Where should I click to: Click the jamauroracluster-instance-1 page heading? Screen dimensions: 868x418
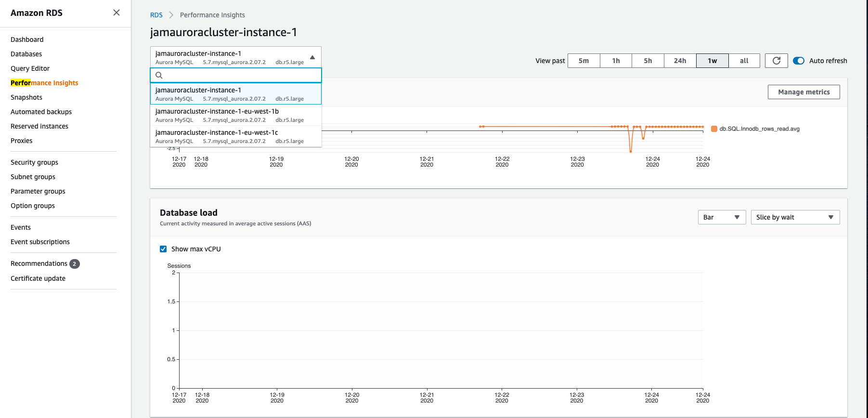coord(223,32)
